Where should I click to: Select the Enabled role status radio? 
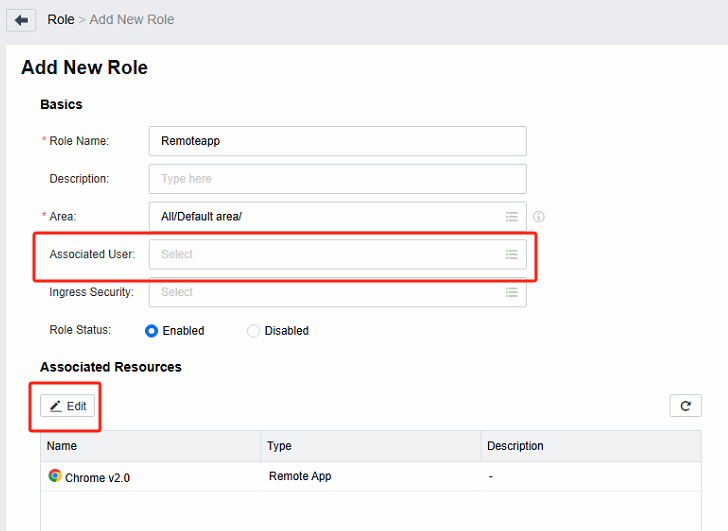[152, 331]
